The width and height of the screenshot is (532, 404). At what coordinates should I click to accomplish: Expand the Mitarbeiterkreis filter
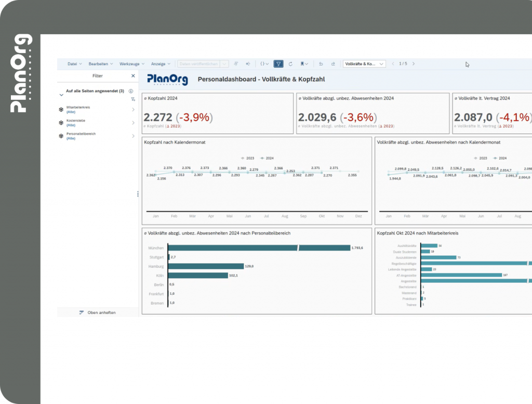(x=133, y=109)
